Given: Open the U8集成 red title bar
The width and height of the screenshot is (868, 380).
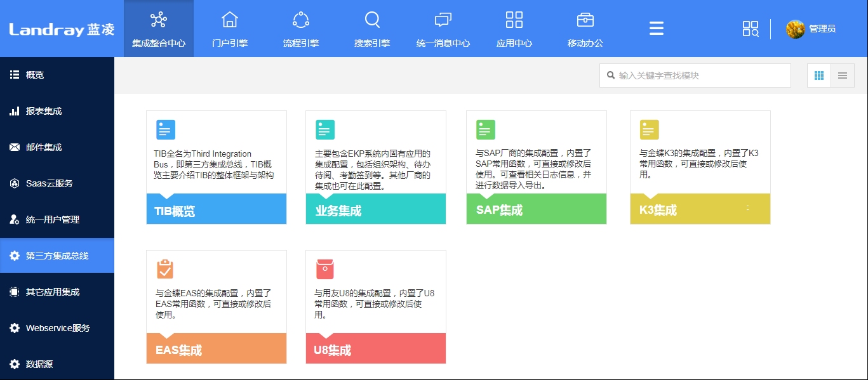Looking at the screenshot, I should point(376,348).
